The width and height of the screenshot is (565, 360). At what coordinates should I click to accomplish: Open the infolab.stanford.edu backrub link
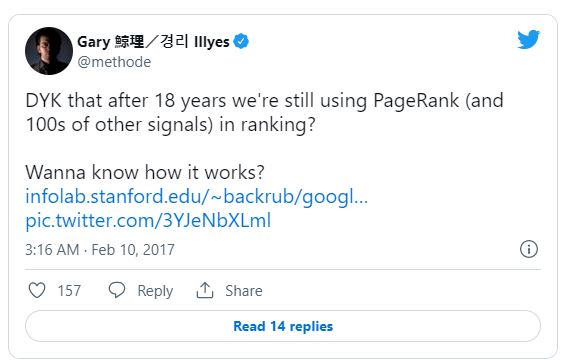196,196
